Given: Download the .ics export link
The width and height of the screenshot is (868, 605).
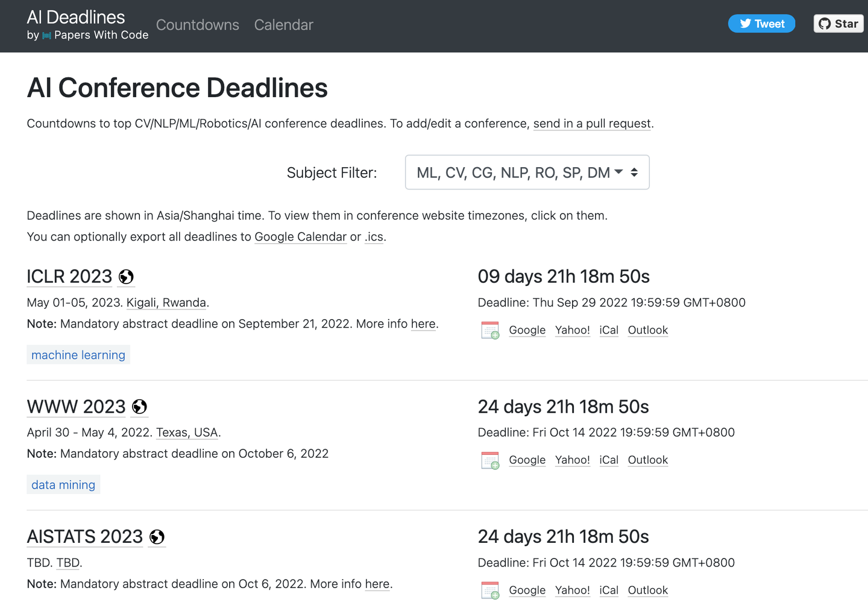Looking at the screenshot, I should coord(374,237).
